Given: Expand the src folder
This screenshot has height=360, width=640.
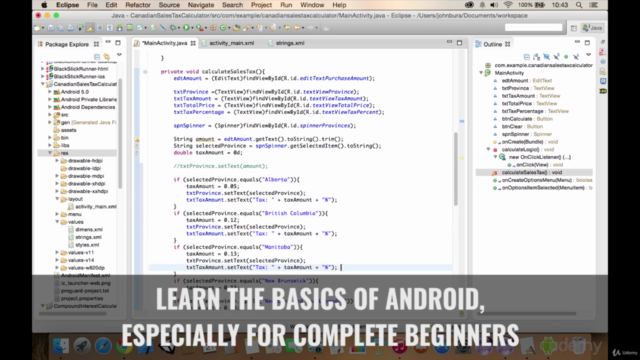Looking at the screenshot, I should 50,115.
